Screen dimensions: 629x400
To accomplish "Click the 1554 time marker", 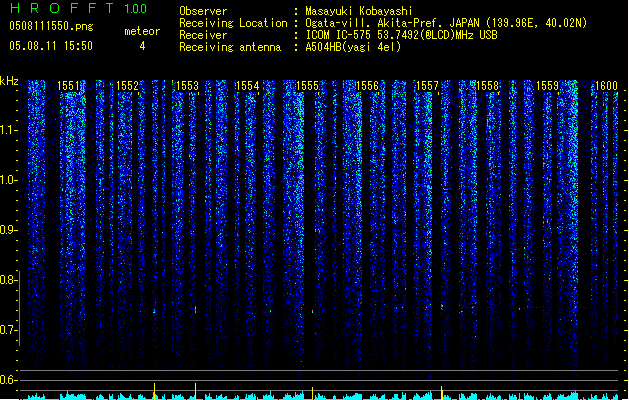I will point(248,86).
